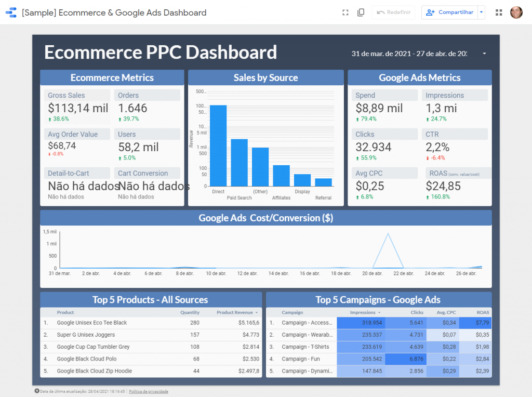Select the Google Unisex Eco Tee Black row

tap(92, 323)
